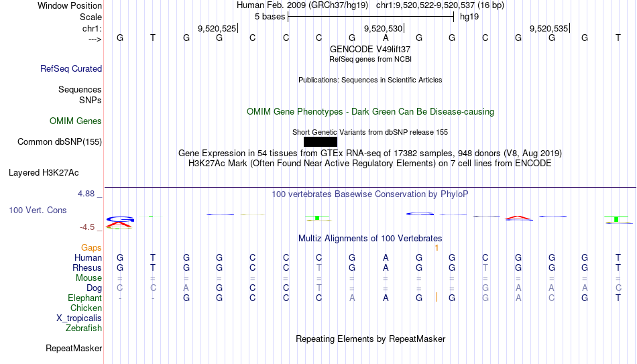Click the 5 bases scale bar
The width and height of the screenshot is (637, 364).
pos(371,17)
